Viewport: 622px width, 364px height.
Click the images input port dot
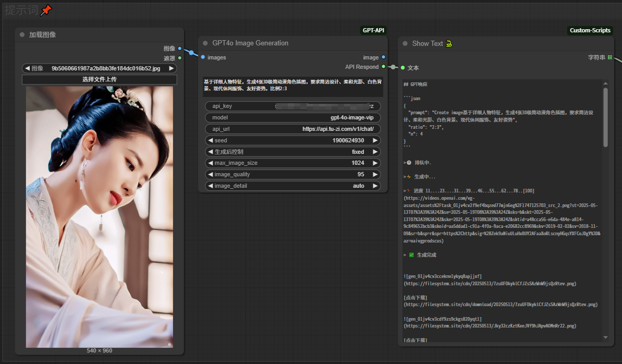click(203, 57)
